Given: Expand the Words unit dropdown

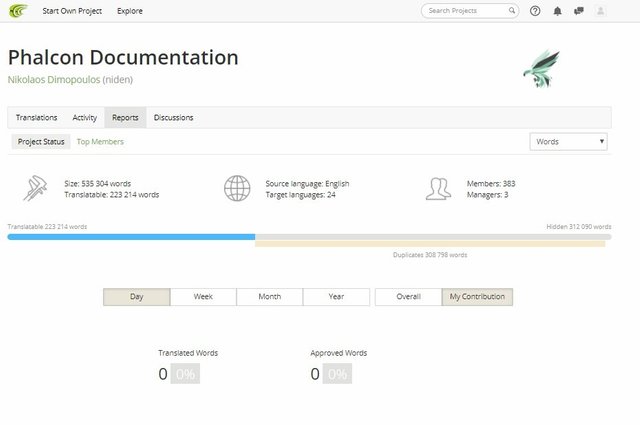Looking at the screenshot, I should pyautogui.click(x=568, y=142).
